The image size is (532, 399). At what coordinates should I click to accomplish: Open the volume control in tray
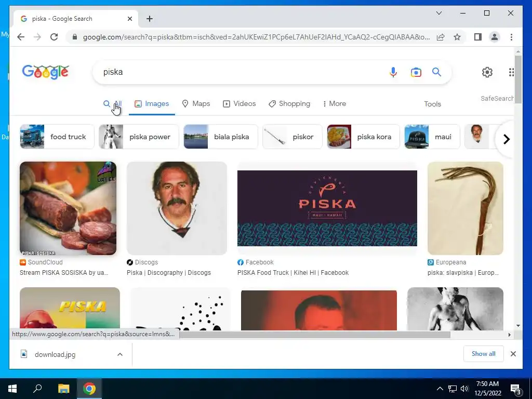(x=464, y=389)
